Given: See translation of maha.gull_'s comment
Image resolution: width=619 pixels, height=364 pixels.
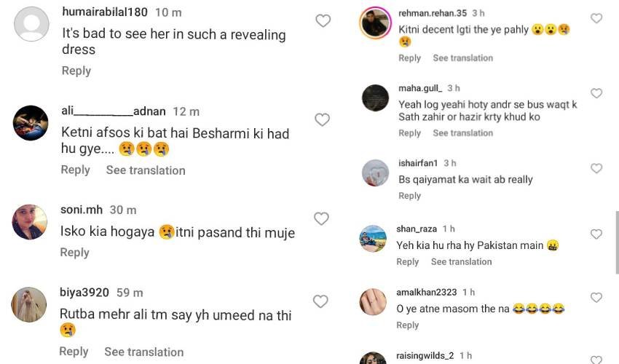Looking at the screenshot, I should [462, 133].
